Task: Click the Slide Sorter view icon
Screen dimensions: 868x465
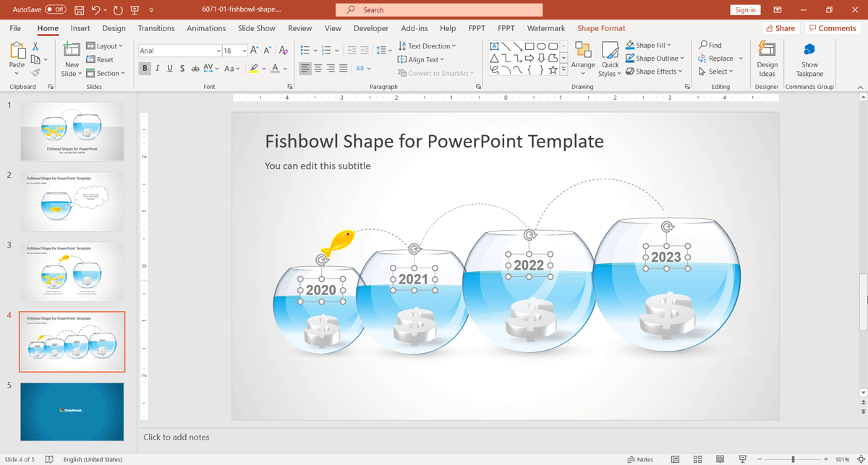Action: coord(697,459)
